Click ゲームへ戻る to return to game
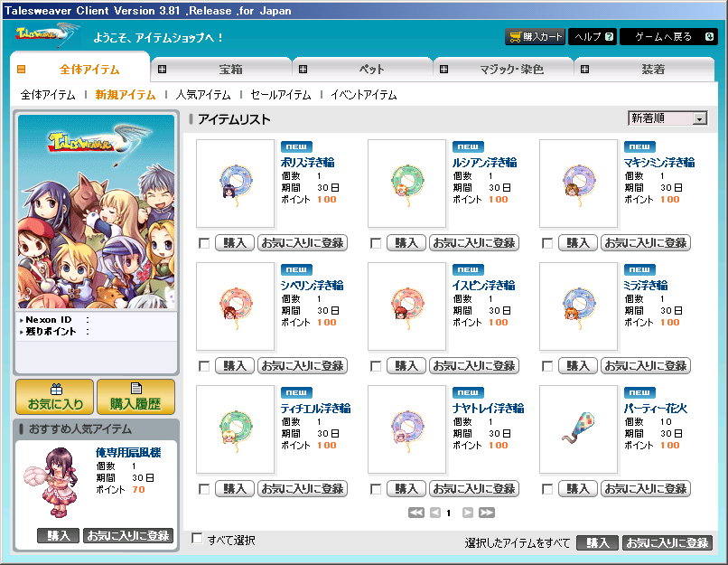The image size is (728, 565). pyautogui.click(x=668, y=37)
